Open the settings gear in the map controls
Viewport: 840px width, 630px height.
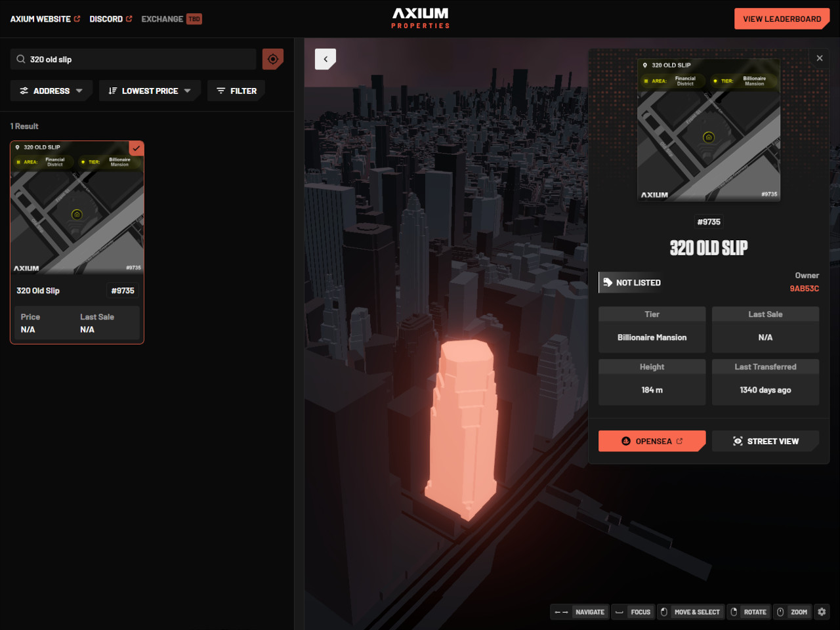click(x=822, y=612)
